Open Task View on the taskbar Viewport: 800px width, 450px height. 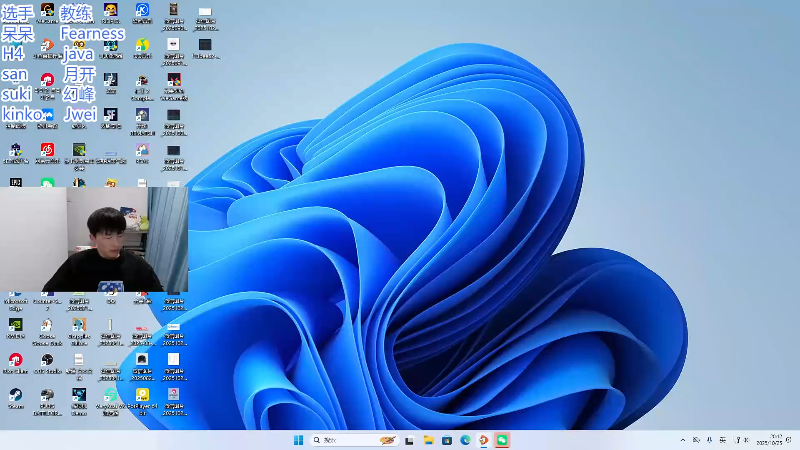pos(409,440)
